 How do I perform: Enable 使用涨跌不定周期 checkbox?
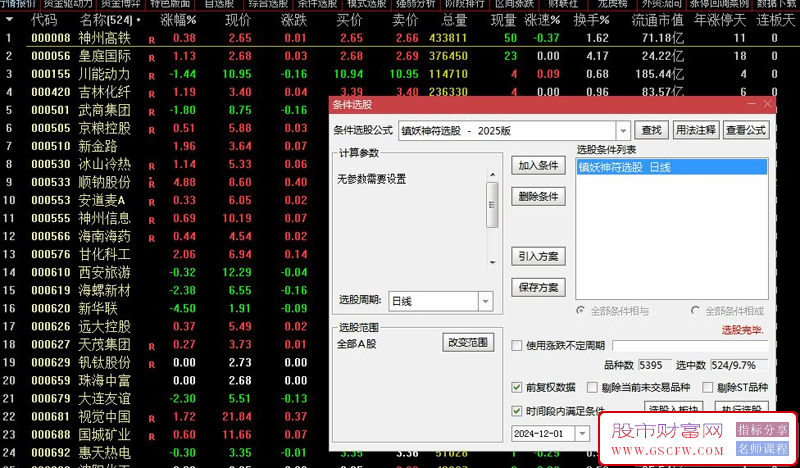pos(516,346)
